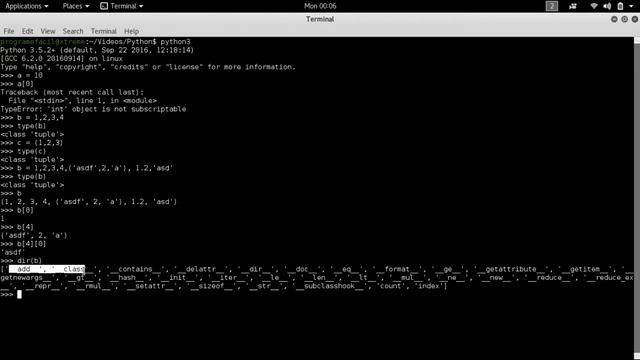Image resolution: width=640 pixels, height=360 pixels.
Task: Open the Terminal menu in menu bar
Action: point(104,31)
